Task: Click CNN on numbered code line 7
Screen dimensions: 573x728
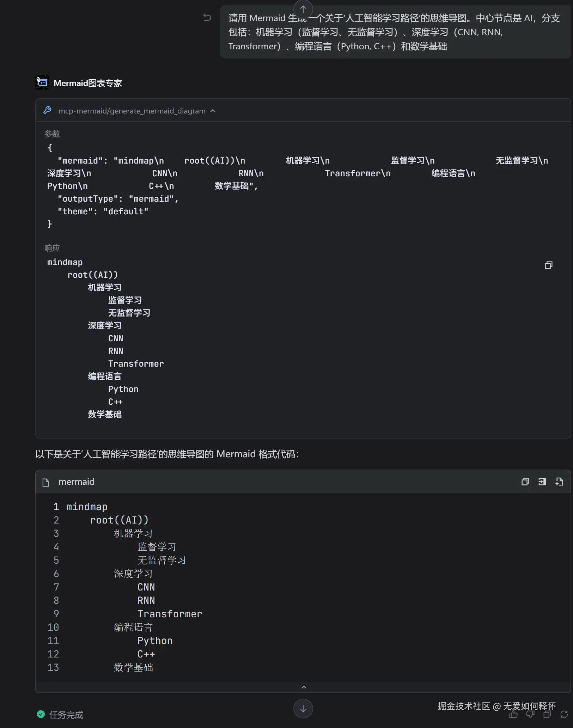Action: click(146, 587)
